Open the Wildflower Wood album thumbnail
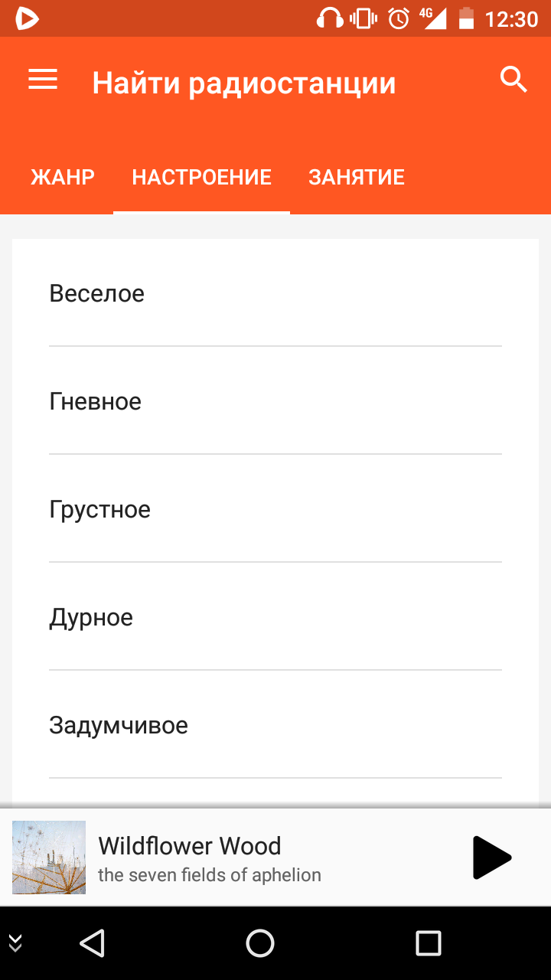Screen dimensions: 551x980 (49, 857)
